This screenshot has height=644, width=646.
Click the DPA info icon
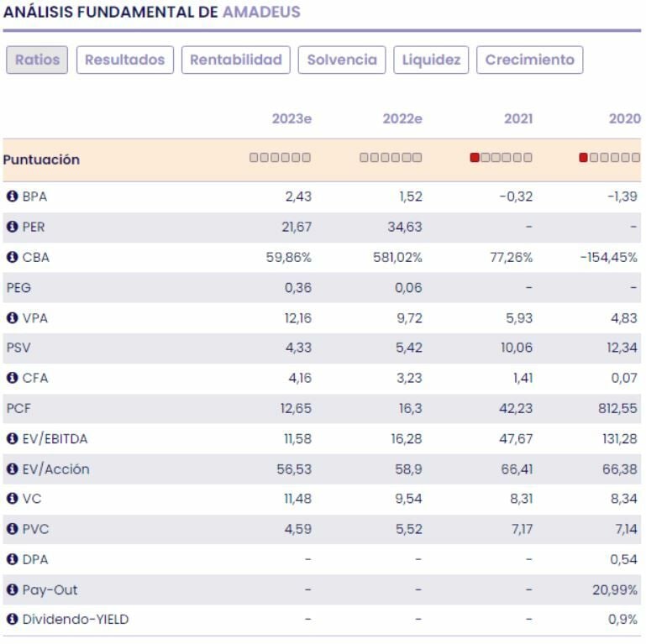point(12,559)
